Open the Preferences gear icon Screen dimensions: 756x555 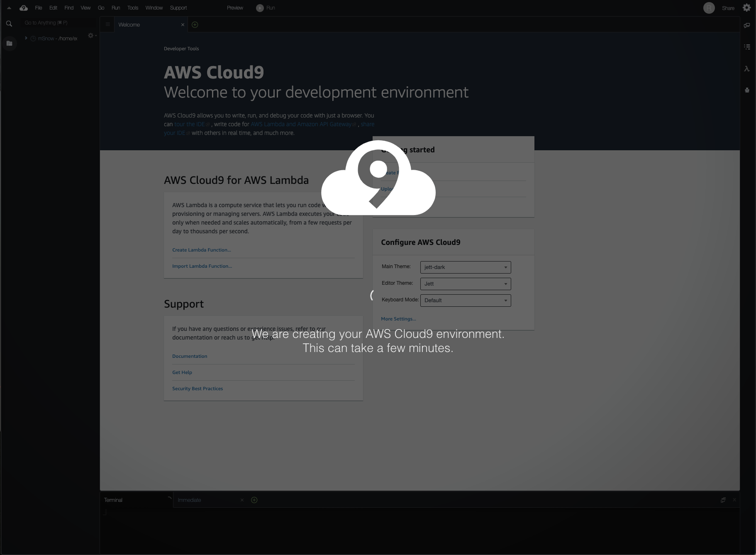click(746, 7)
